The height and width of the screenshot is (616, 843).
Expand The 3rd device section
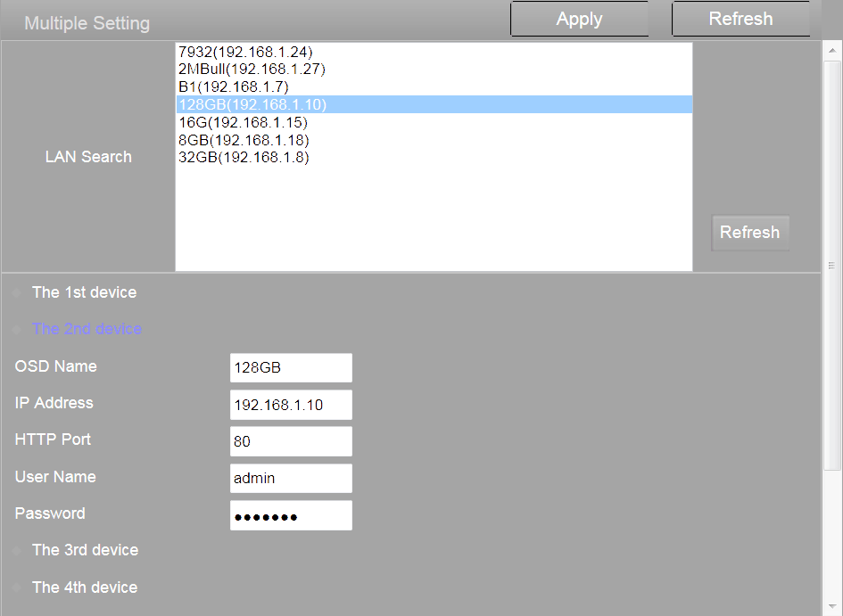86,550
